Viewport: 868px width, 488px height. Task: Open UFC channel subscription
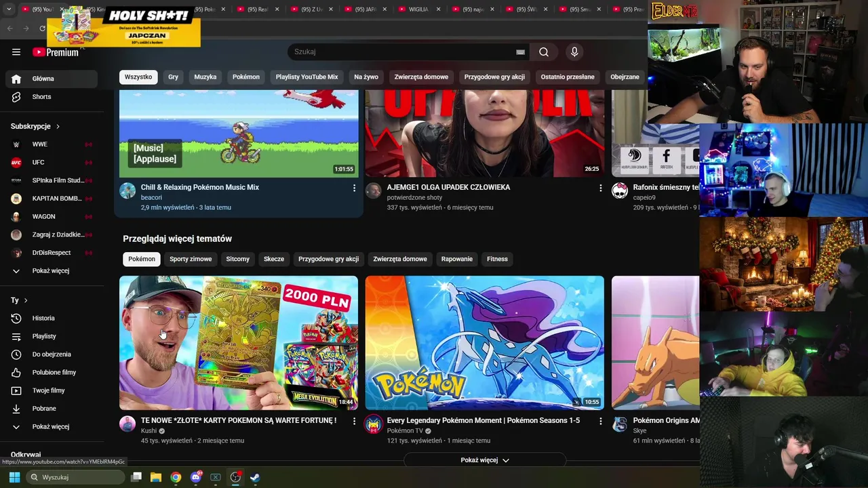coord(52,163)
